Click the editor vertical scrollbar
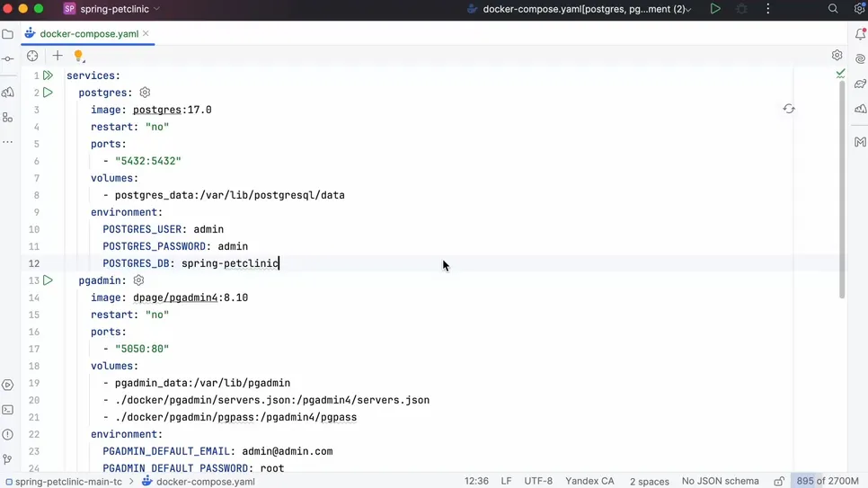The height and width of the screenshot is (488, 868). click(x=842, y=189)
